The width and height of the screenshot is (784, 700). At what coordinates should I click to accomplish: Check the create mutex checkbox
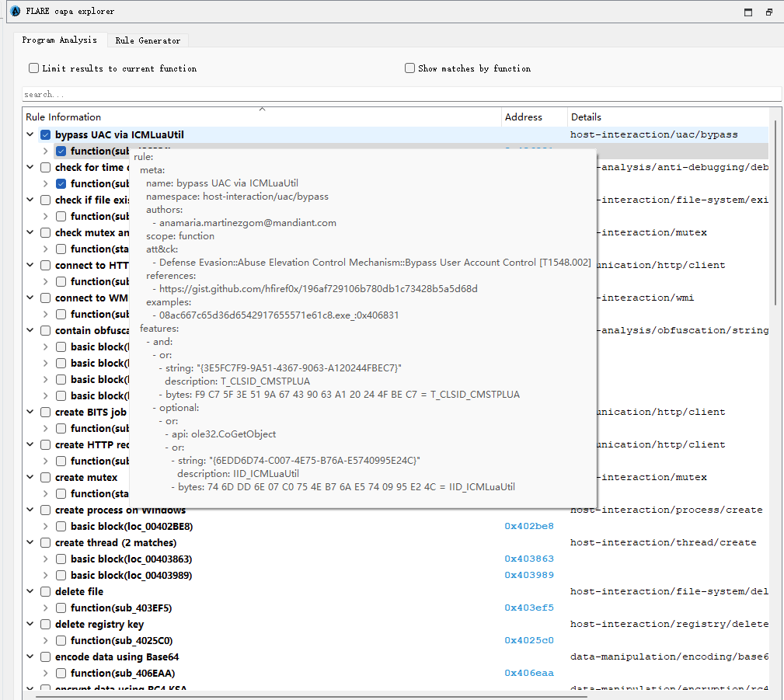pos(46,478)
